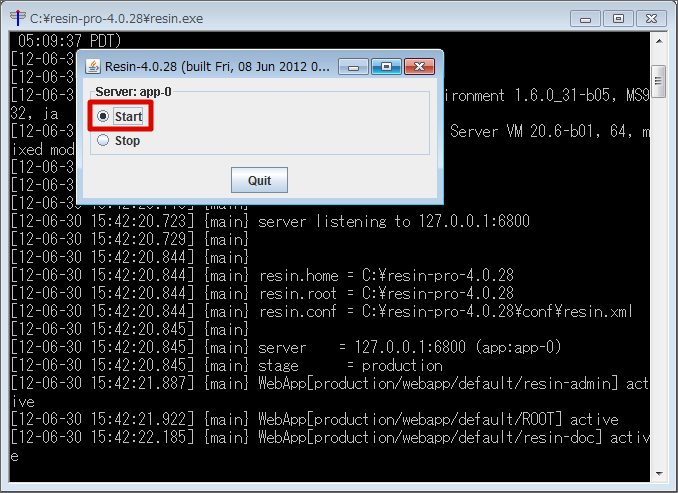
Task: Click the console scrollbar up arrow
Action: pyautogui.click(x=659, y=41)
